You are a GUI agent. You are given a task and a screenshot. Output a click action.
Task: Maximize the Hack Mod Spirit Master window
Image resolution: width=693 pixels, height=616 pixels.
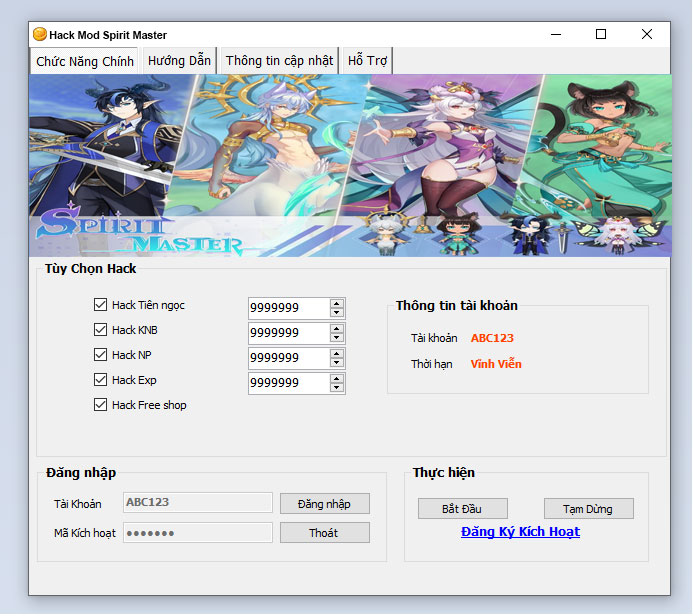point(601,34)
